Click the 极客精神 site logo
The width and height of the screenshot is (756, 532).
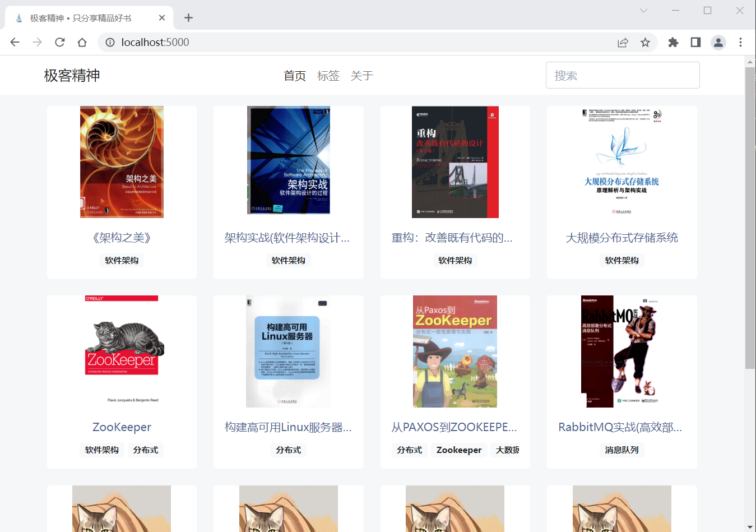tap(72, 75)
